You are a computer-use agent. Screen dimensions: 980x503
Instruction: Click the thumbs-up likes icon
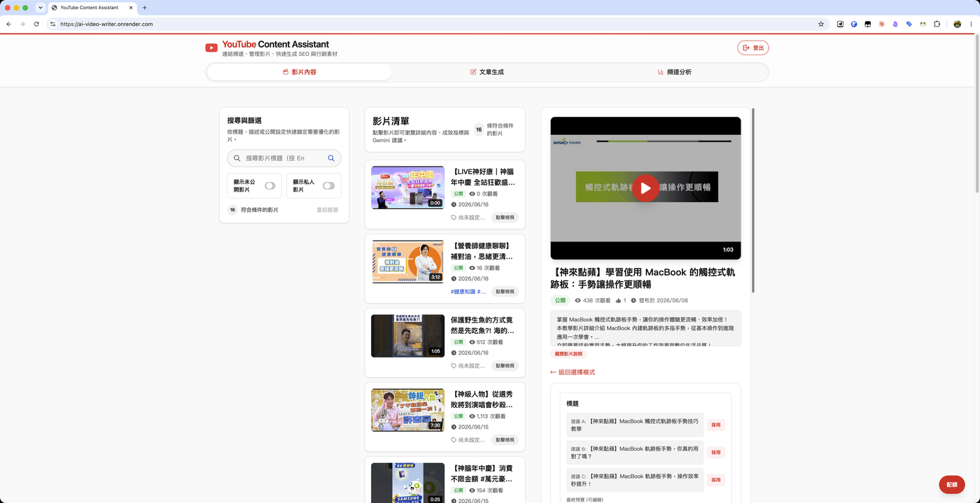point(619,301)
